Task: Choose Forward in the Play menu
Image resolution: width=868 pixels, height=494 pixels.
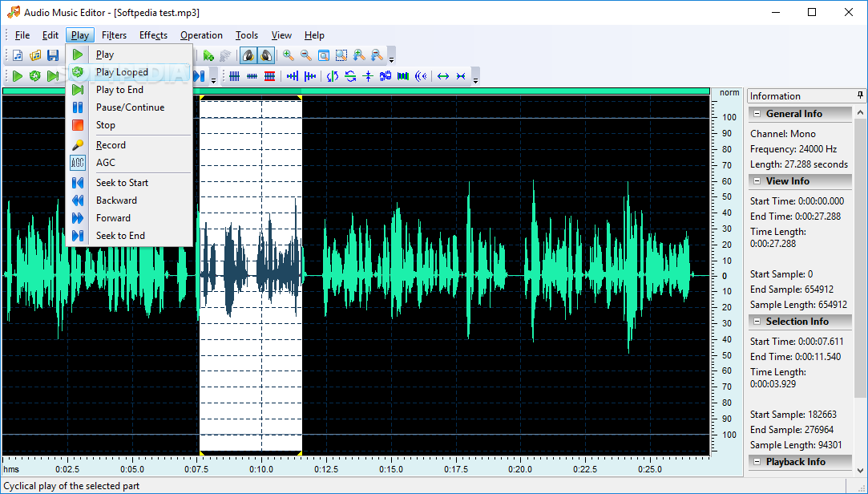Action: pyautogui.click(x=131, y=218)
